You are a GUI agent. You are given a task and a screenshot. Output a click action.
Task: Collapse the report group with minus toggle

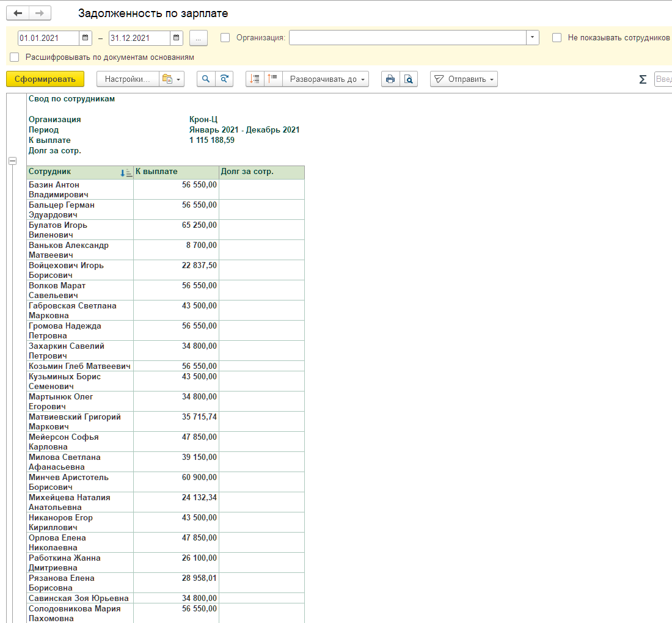tap(12, 161)
